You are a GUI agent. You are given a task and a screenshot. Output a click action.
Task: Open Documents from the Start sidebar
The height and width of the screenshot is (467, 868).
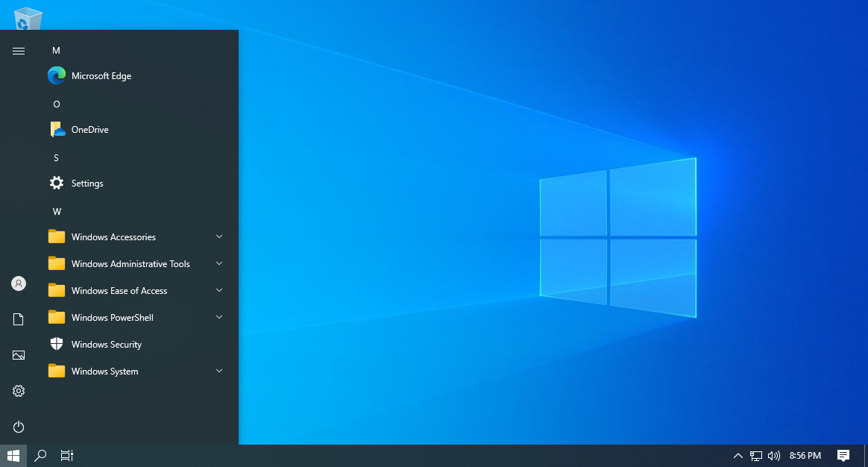[18, 319]
